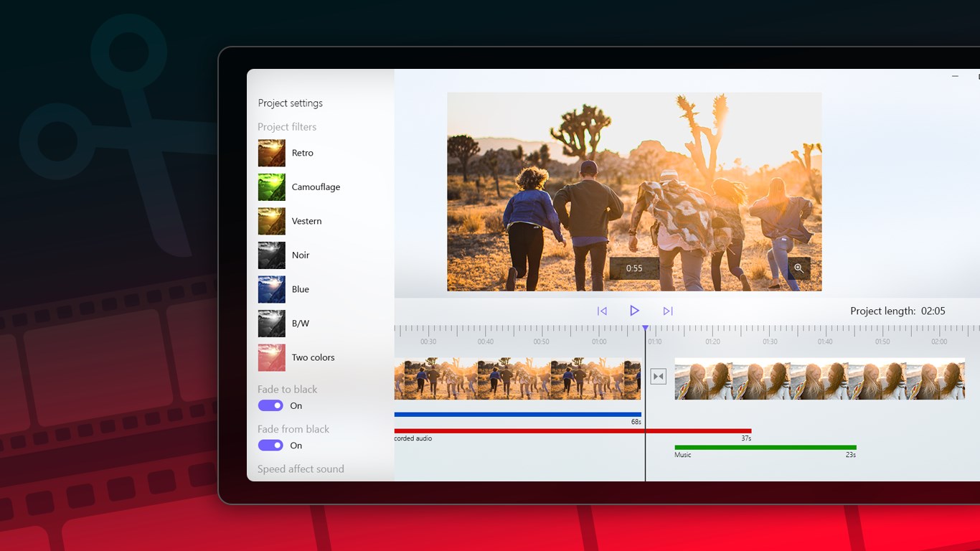Jump to previous clip with skip-back icon
This screenshot has height=551, width=980.
(602, 311)
